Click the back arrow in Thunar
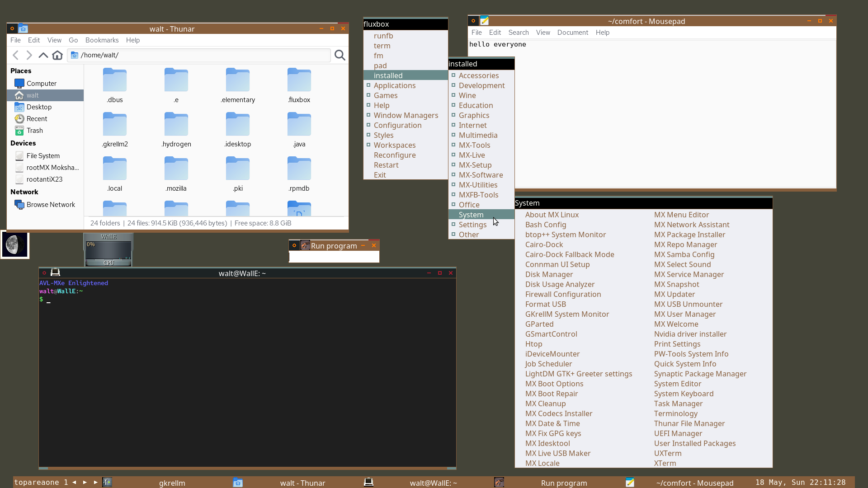 click(x=16, y=55)
